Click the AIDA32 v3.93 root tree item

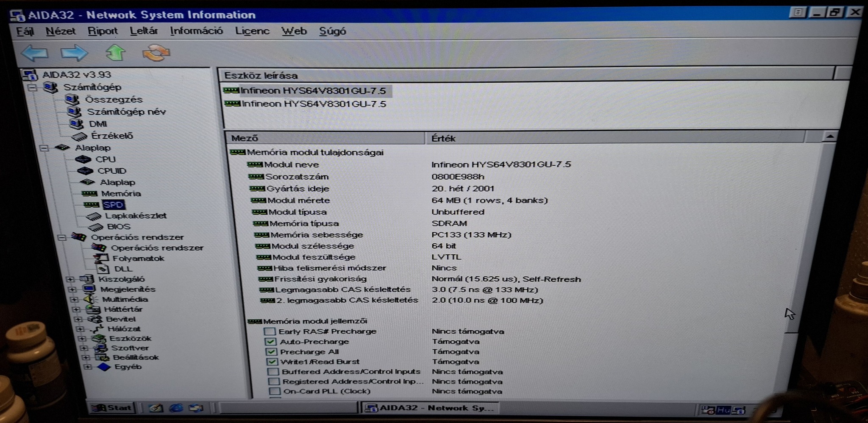[77, 75]
